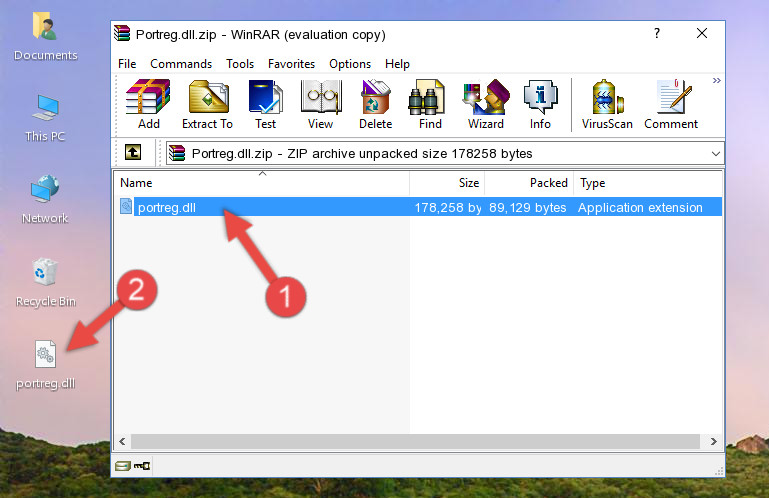
Task: Open the Tools menu
Action: [x=240, y=64]
